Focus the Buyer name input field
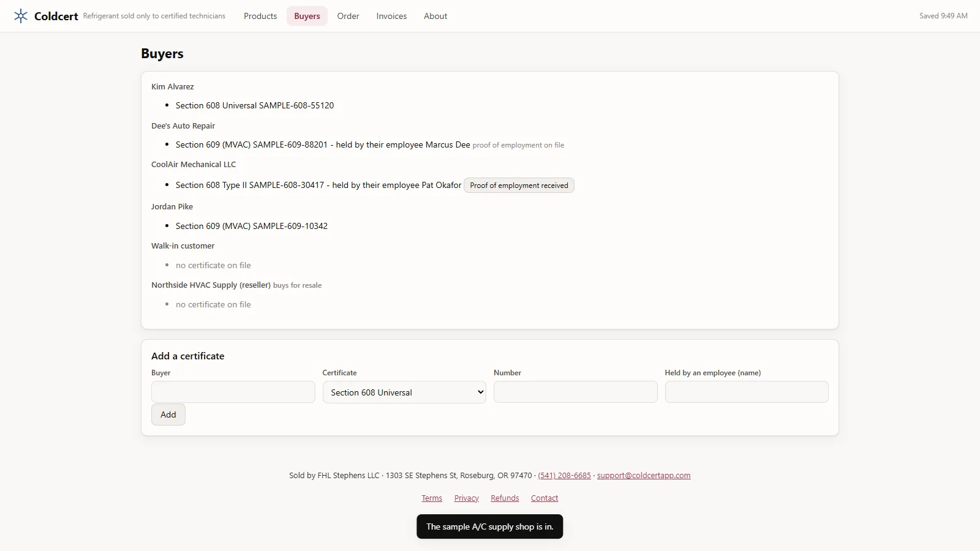 coord(233,392)
